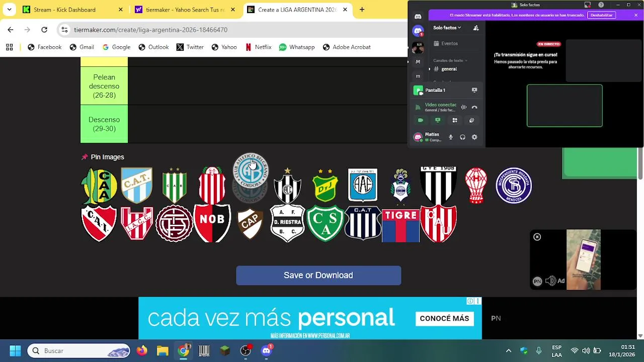Open the Whatsapp bookmark
Viewport: 644px width, 362px height.
tap(297, 47)
